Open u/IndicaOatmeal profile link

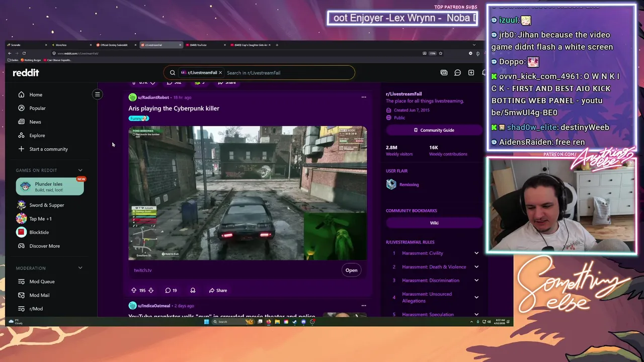coord(154,306)
